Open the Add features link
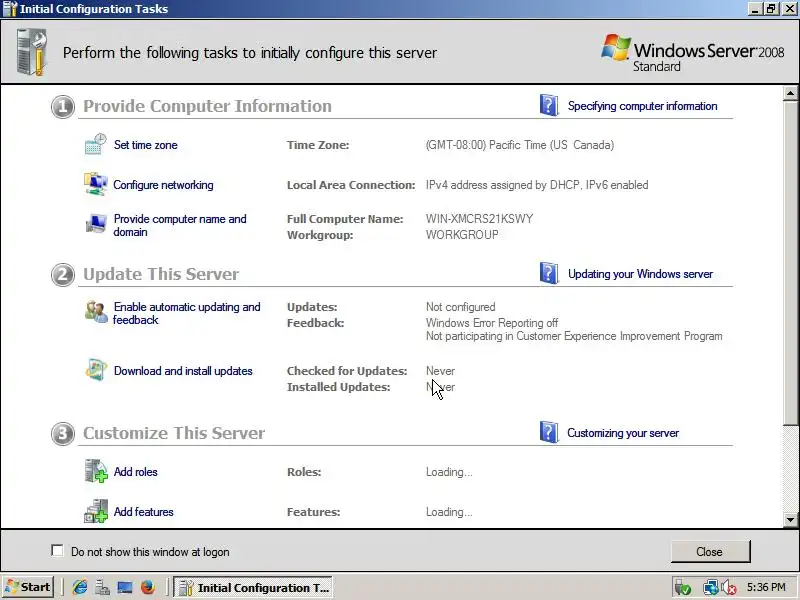 click(x=143, y=512)
